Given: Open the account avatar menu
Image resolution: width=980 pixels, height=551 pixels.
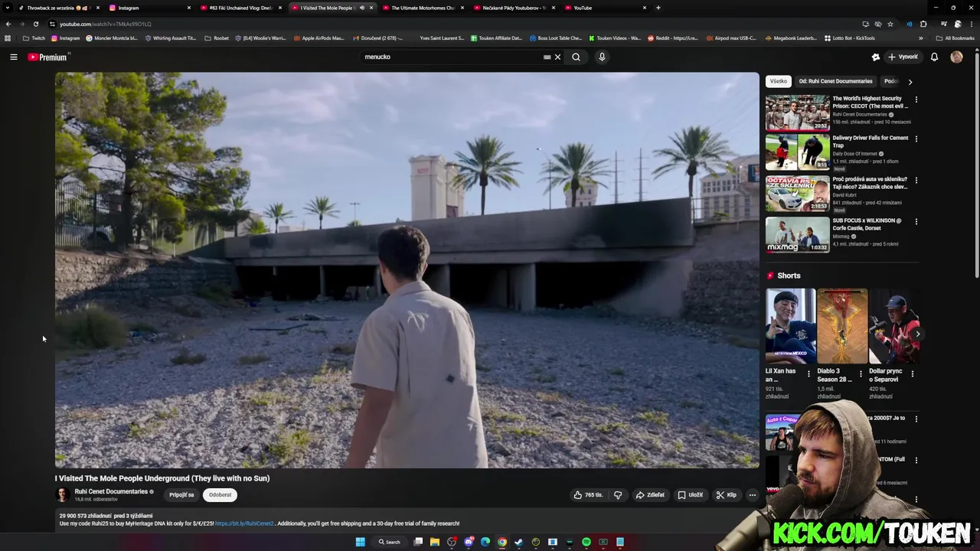Looking at the screenshot, I should coord(956,57).
